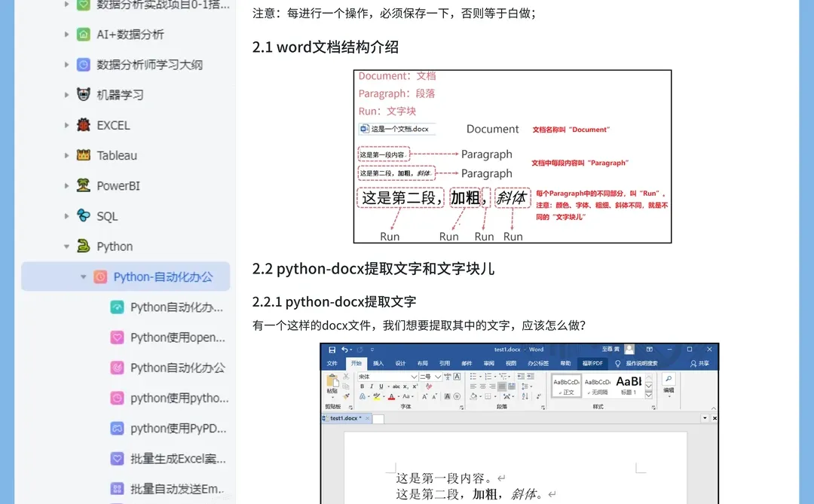
Task: Collapse the Python-自动化办公 tree item chevron
Action: 83,276
